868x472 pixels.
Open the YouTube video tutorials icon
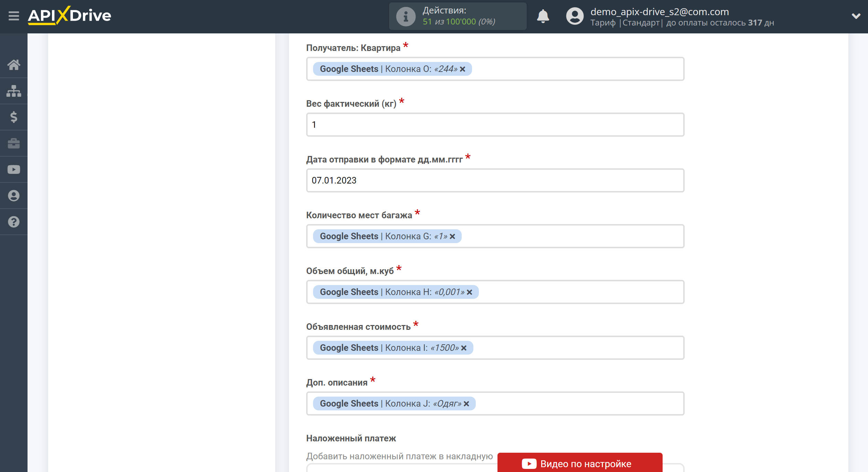14,169
